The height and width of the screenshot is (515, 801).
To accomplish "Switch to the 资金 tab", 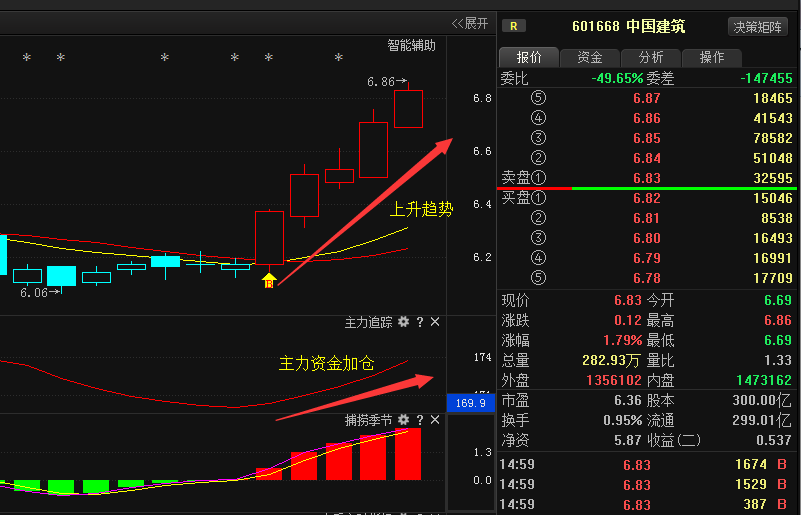I will pos(590,57).
